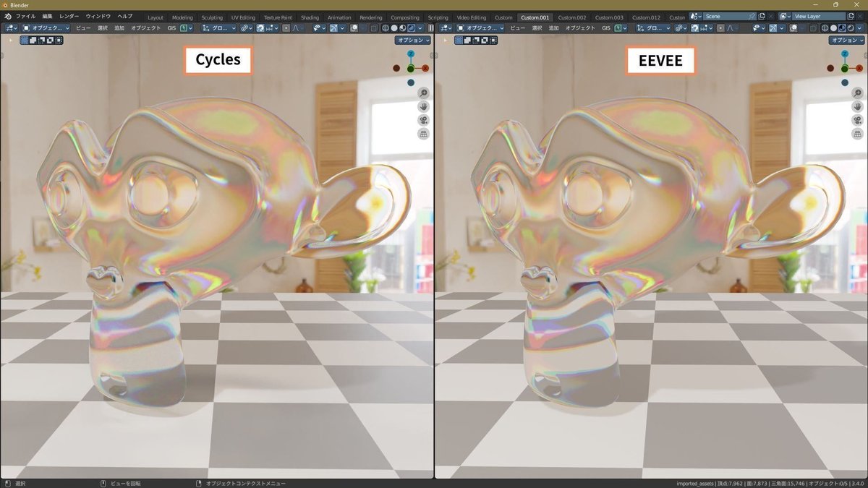The height and width of the screenshot is (488, 868).
Task: Select material preview shading in EEVEE viewport header
Action: pos(842,28)
